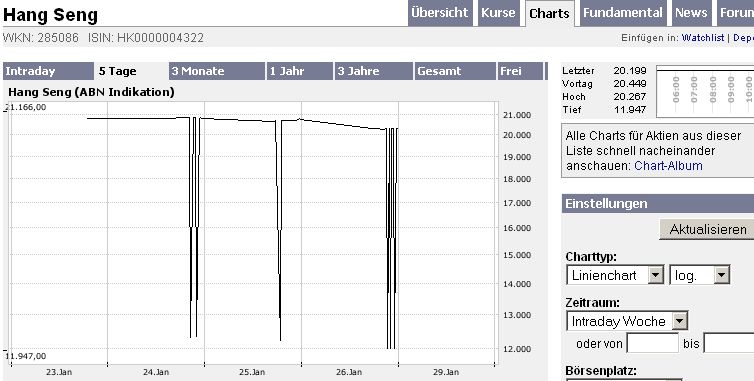Image resolution: width=754 pixels, height=381 pixels.
Task: Switch chart to 1 Jahr
Action: tap(300, 71)
